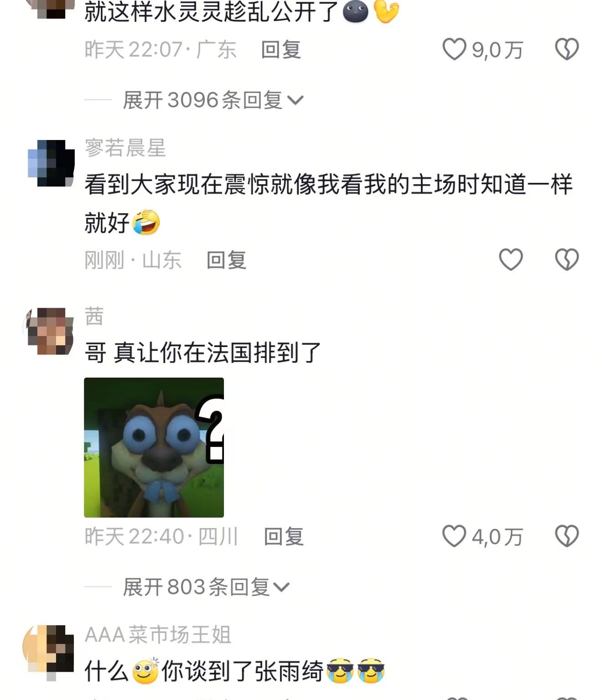Reply to the 昨天 22:07 广东 comment
602x700 pixels.
coord(281,49)
